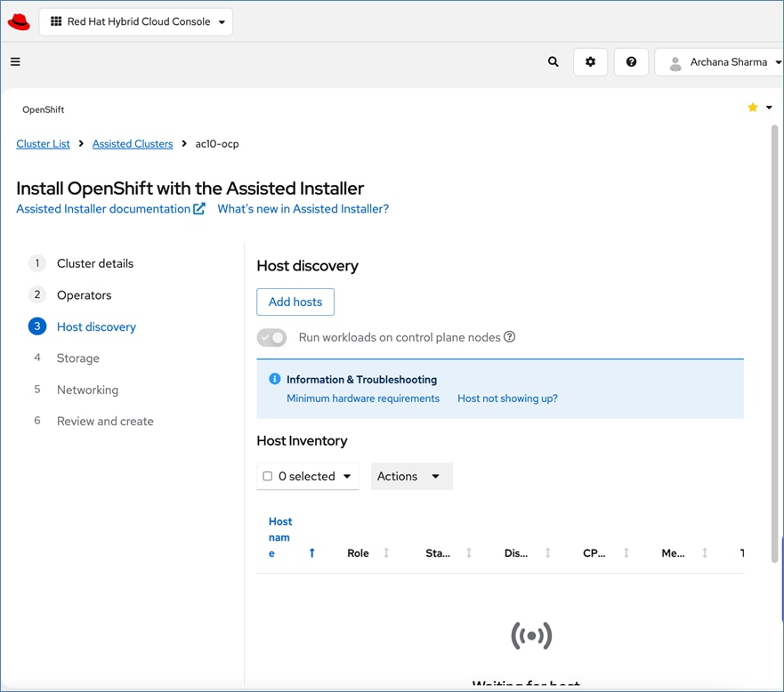Screen dimensions: 784x692
Task: Check the 0 selected checkbox
Action: [268, 476]
